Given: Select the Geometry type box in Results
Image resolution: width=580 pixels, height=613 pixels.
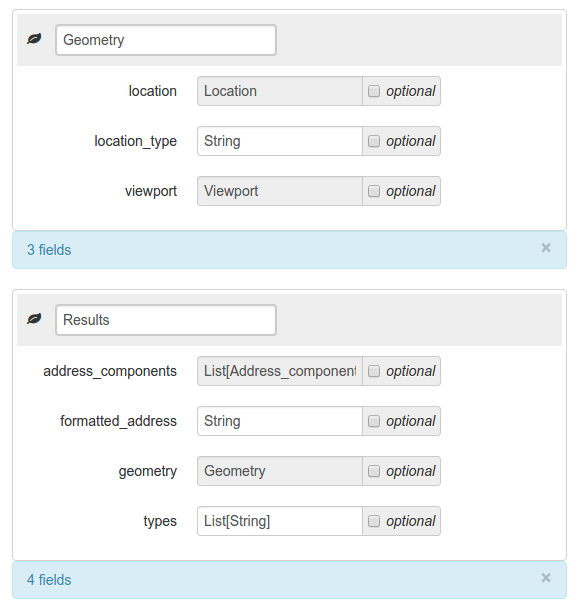Looking at the screenshot, I should click(280, 471).
